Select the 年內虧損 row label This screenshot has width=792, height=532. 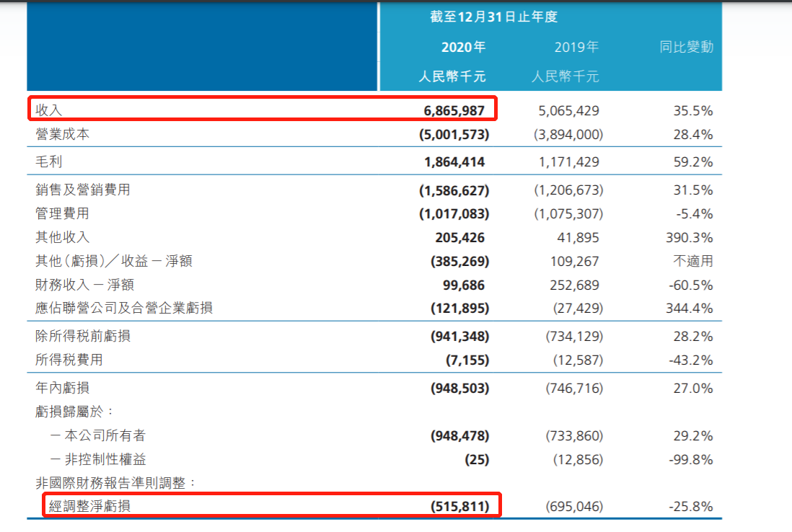[63, 389]
